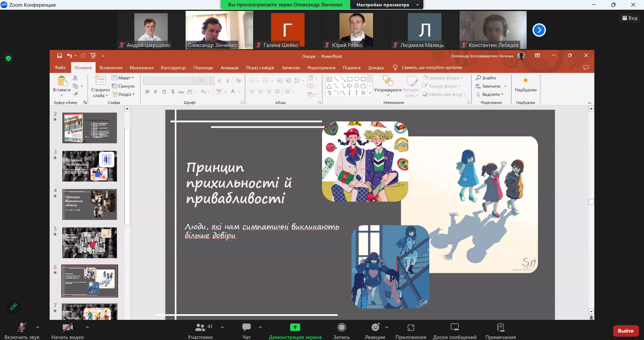Screen dimensions: 644x340
Task: Click Выйти leave meeting button
Action: (x=626, y=331)
